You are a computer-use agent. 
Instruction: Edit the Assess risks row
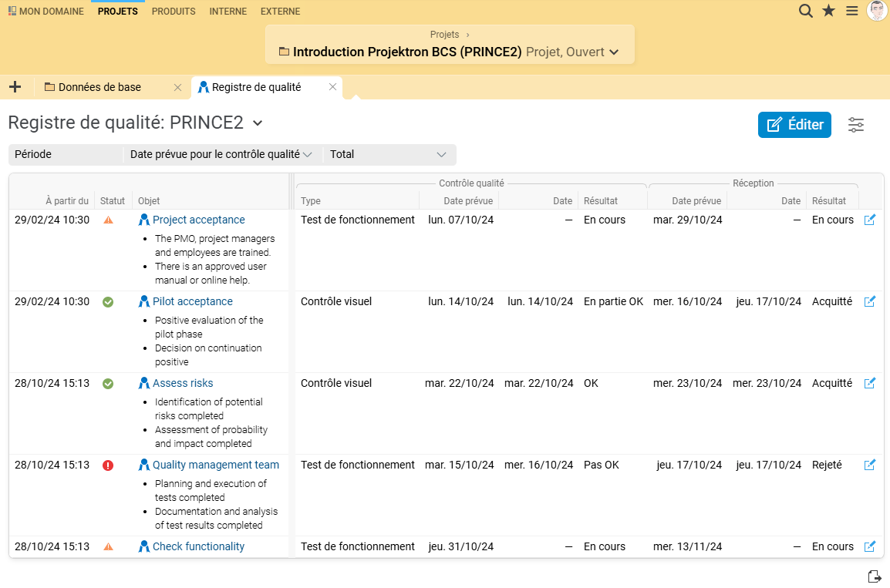coord(870,383)
